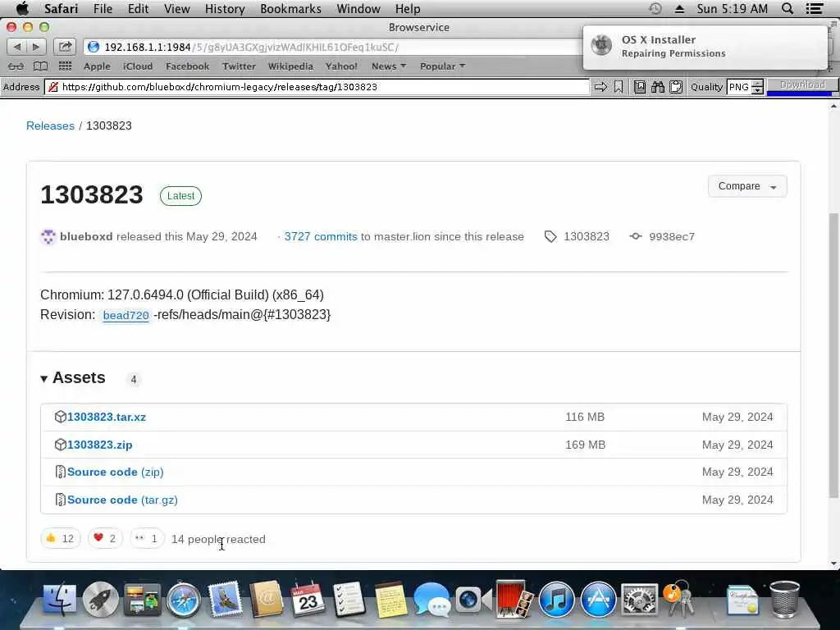840x630 pixels.
Task: Click Time Machine icon in menu bar
Action: tap(655, 8)
